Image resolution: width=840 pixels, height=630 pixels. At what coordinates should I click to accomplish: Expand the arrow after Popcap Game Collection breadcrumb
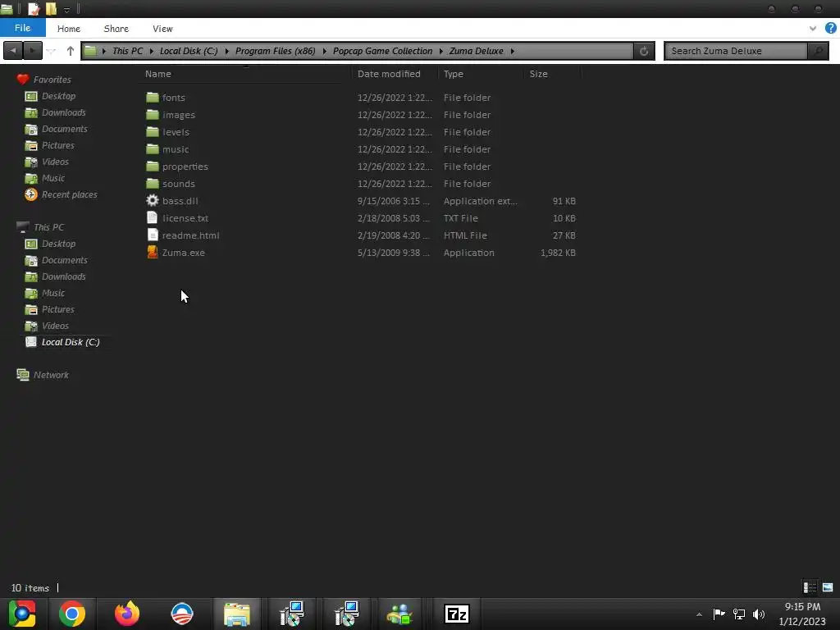(x=441, y=51)
